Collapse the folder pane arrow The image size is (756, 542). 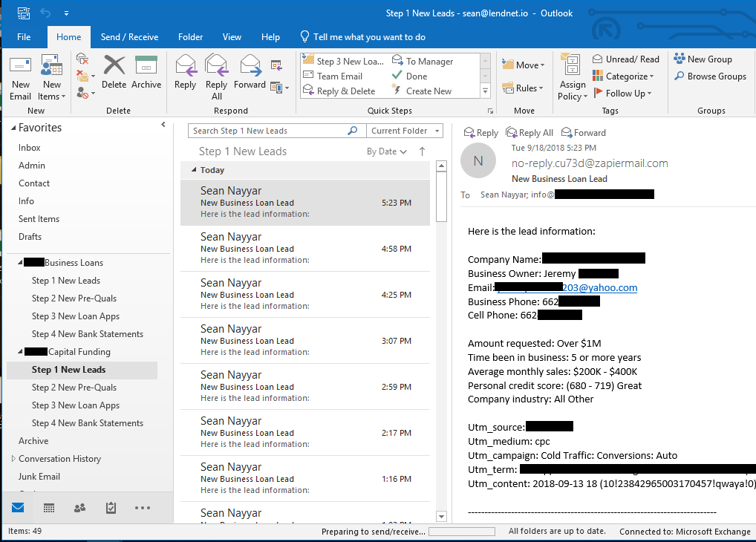(163, 125)
